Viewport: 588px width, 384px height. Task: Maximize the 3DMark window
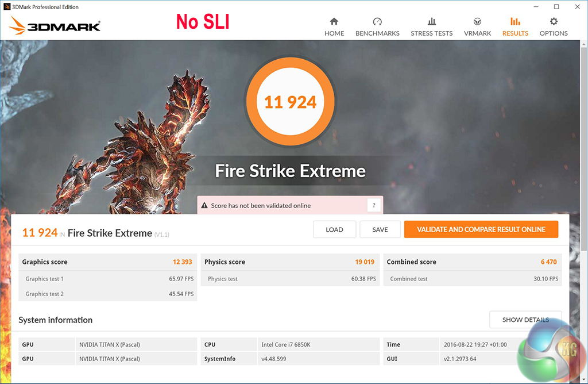556,7
